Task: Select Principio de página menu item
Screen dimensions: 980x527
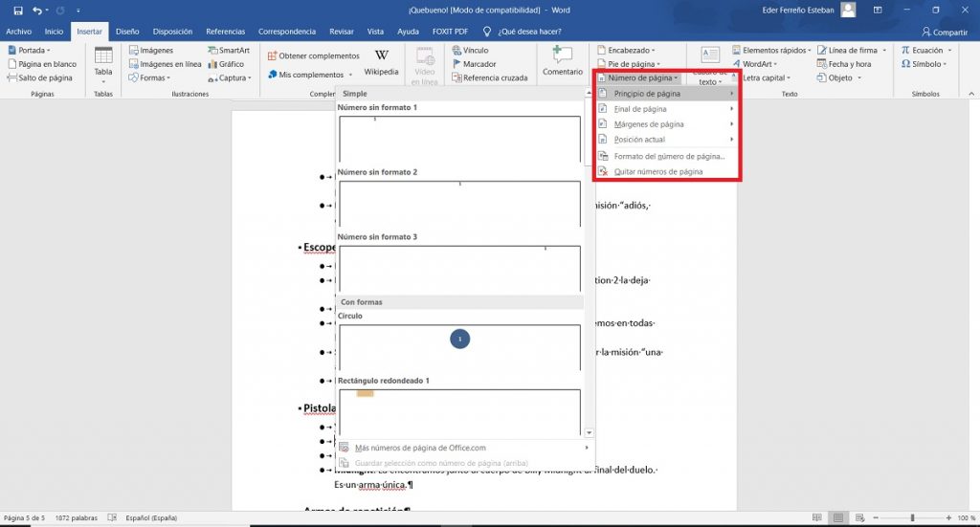Action: click(x=666, y=94)
